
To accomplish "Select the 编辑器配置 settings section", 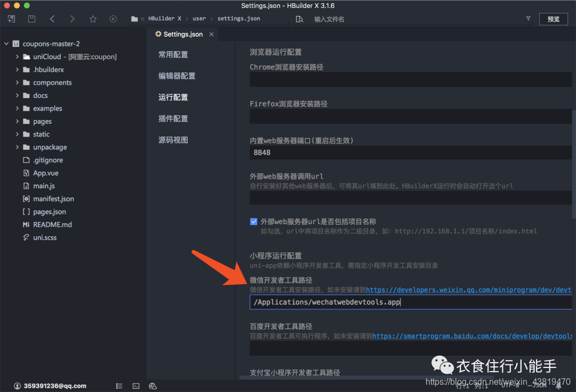I will tap(177, 76).
